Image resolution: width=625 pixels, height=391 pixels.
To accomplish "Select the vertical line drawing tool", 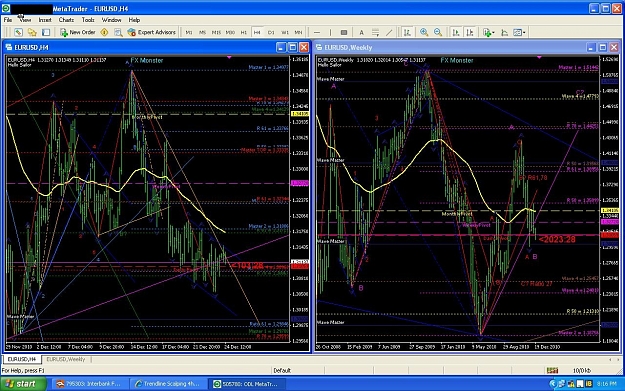I will click(x=330, y=32).
